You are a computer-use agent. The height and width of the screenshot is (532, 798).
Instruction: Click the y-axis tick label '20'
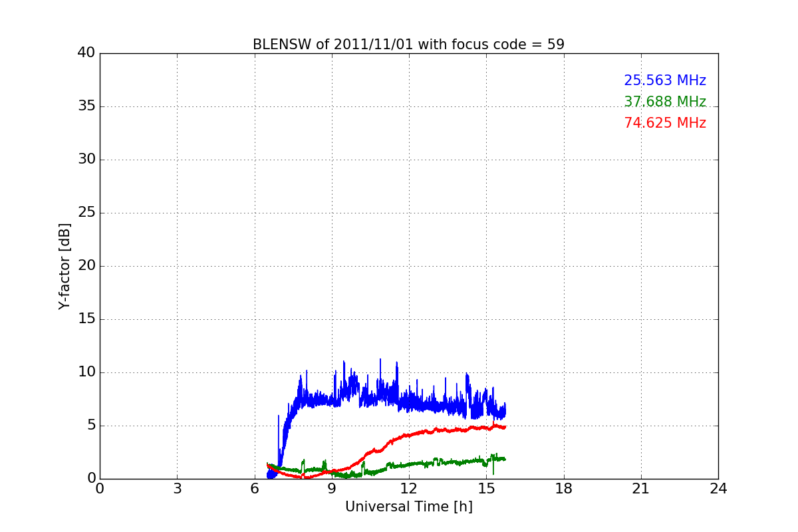click(86, 266)
